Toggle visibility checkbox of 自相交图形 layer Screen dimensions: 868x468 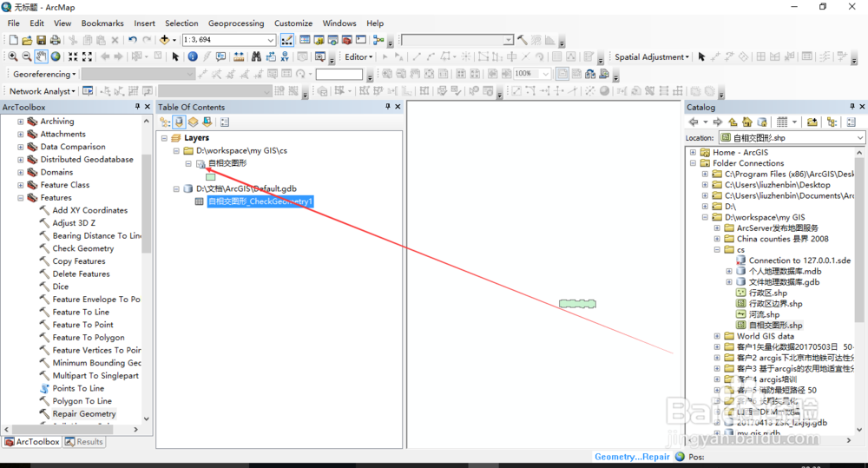[201, 164]
